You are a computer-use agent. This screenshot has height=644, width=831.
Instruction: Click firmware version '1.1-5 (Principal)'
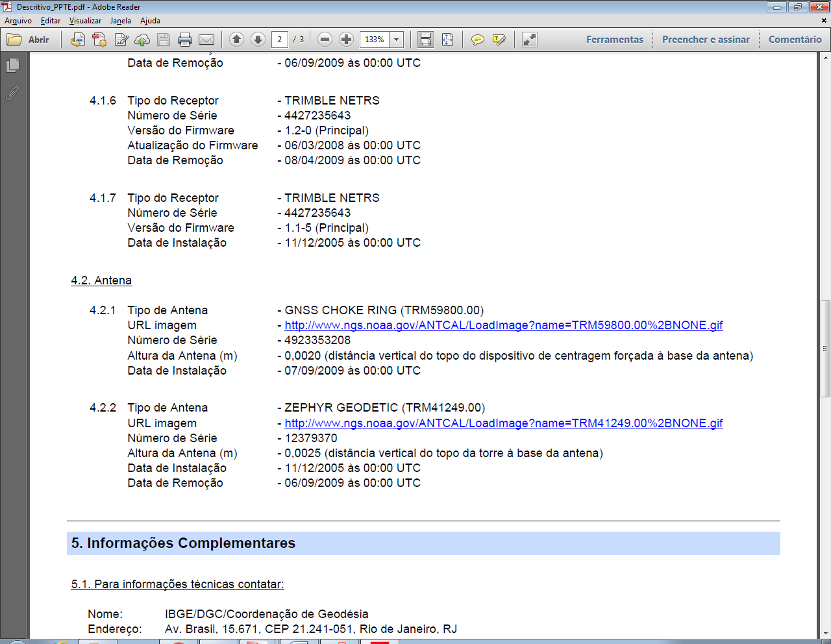327,228
